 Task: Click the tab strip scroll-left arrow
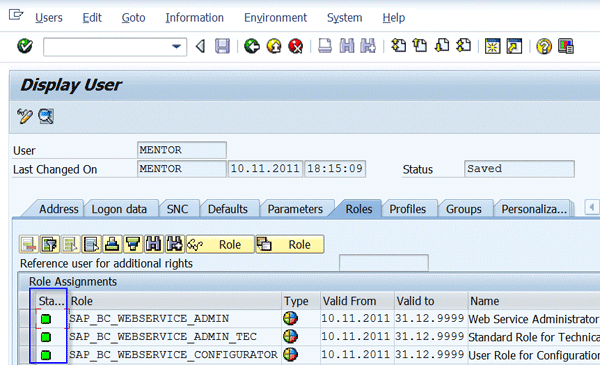pyautogui.click(x=592, y=207)
